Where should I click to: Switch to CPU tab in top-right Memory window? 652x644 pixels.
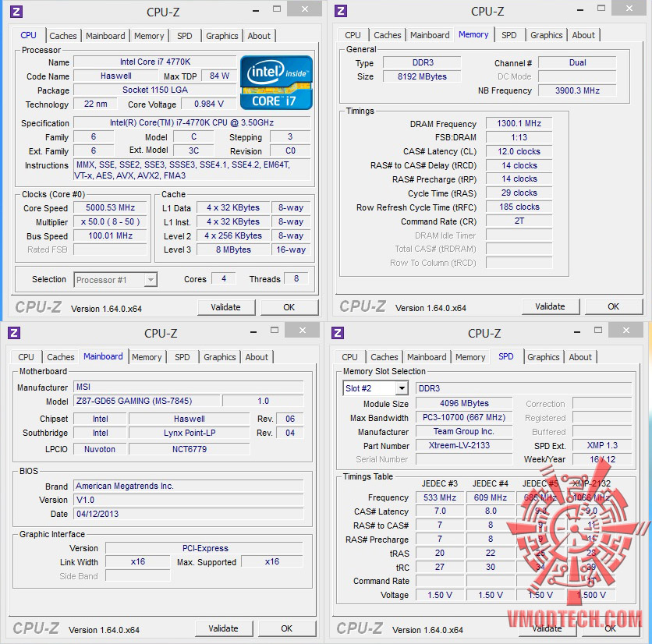(x=353, y=35)
